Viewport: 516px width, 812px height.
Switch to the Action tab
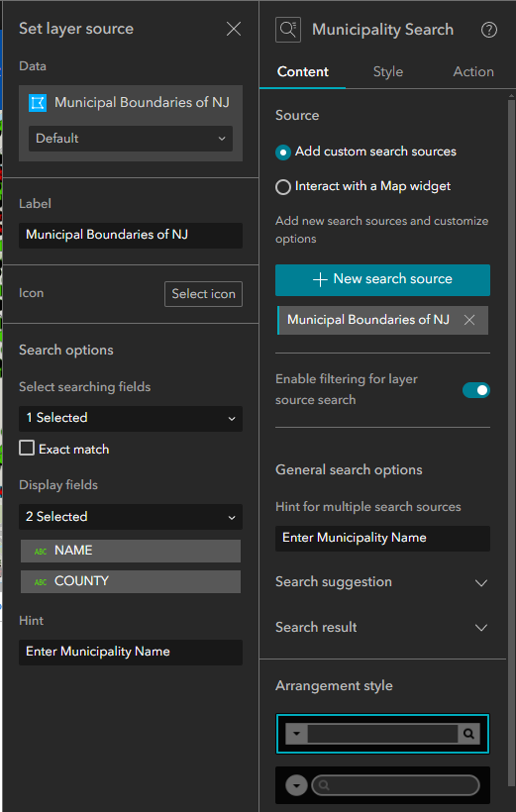coord(473,72)
